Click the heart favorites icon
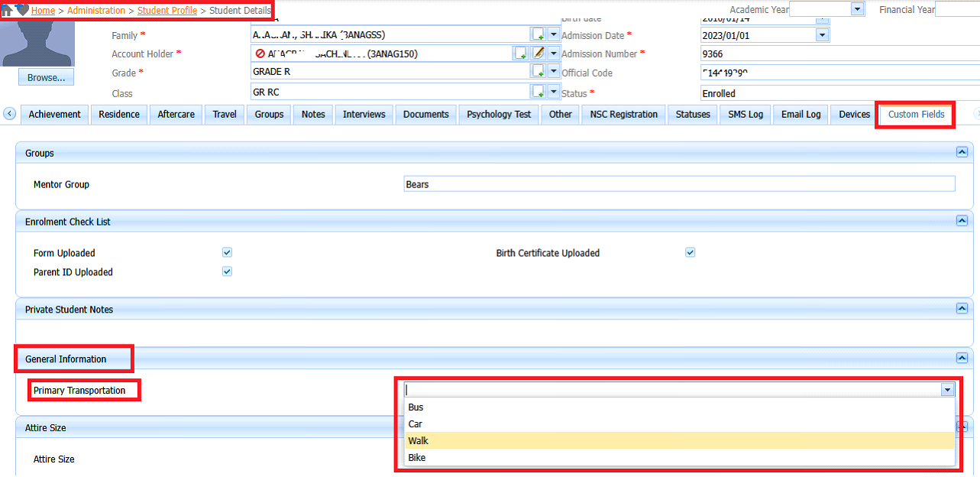Viewport: 980px width, 477px height. (22, 10)
